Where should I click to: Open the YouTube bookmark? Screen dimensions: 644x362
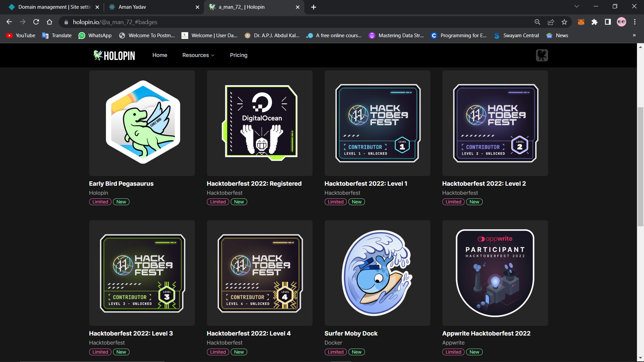point(21,36)
